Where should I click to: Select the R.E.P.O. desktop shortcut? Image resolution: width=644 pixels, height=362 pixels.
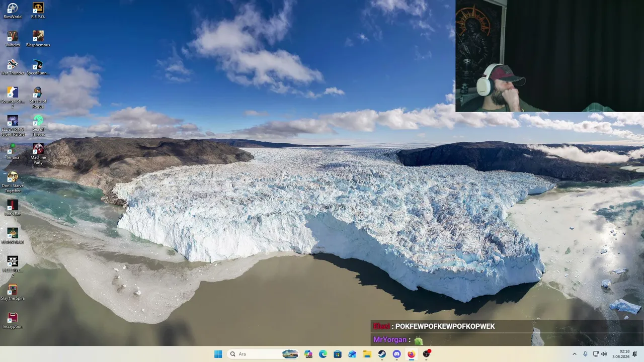click(38, 11)
